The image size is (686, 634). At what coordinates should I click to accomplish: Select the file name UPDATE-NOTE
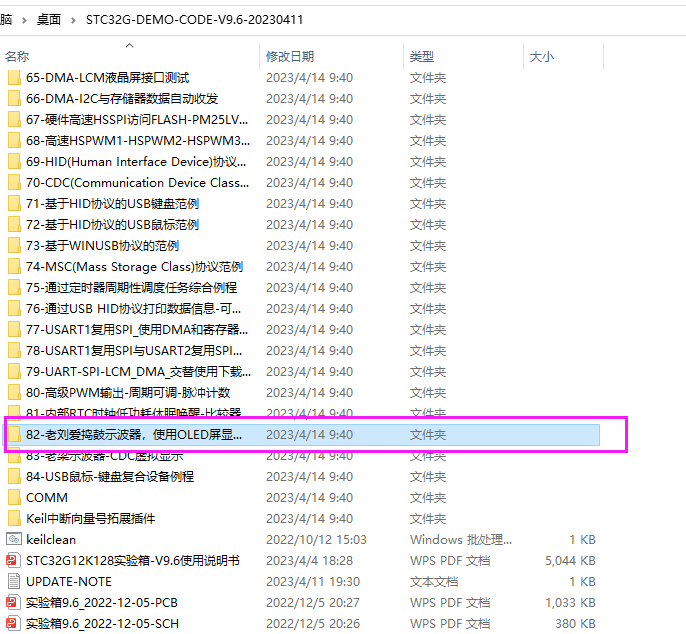pos(69,582)
